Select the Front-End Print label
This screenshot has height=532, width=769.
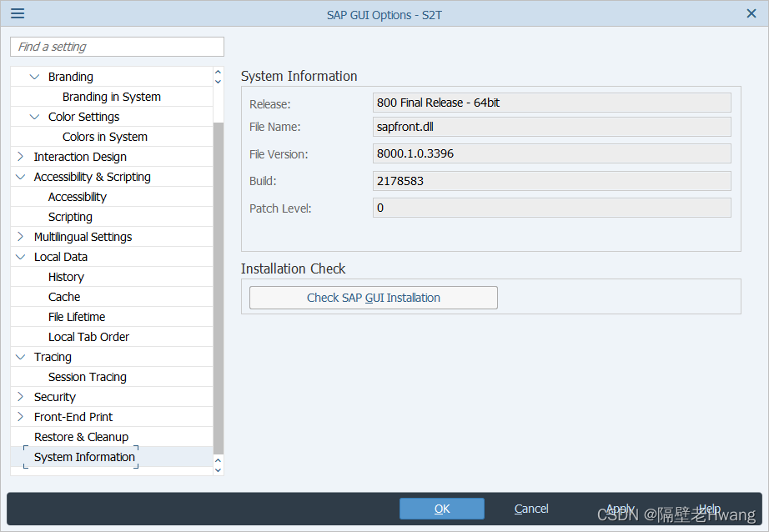pos(73,417)
